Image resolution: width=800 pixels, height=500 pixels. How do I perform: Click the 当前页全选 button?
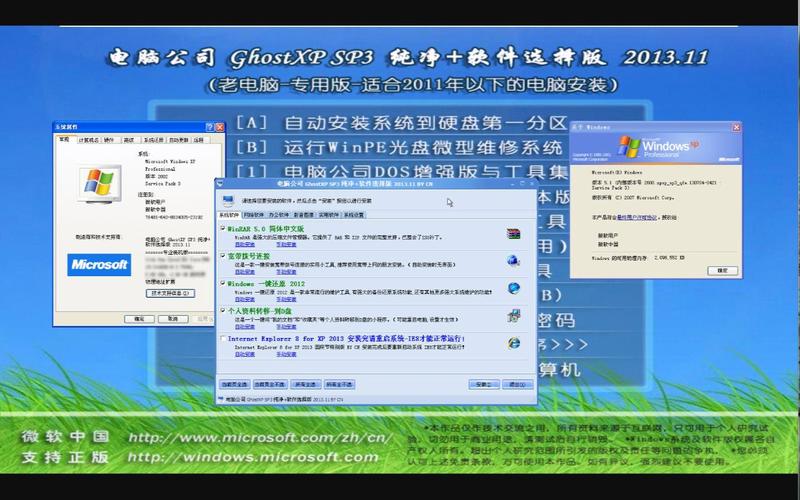point(235,384)
